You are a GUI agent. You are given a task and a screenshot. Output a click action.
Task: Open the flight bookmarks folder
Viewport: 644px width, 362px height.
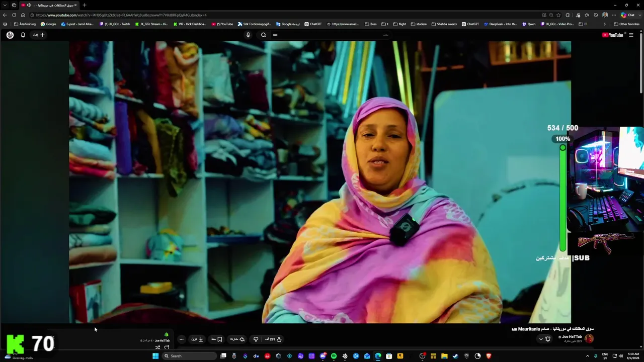399,24
